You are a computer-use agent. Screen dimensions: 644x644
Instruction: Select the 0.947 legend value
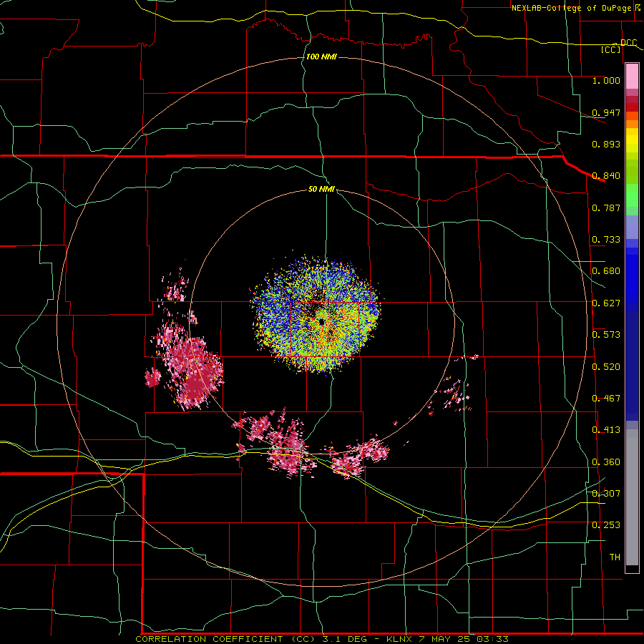pyautogui.click(x=606, y=112)
